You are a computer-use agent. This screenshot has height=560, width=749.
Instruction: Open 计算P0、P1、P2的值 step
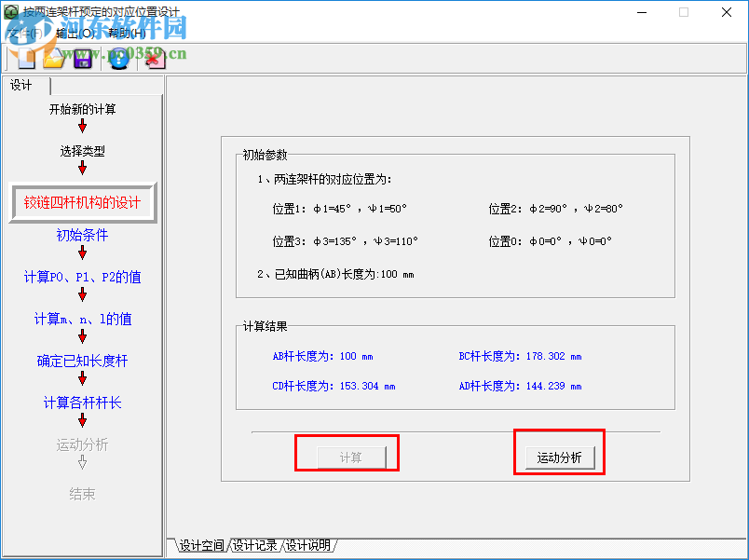[82, 275]
